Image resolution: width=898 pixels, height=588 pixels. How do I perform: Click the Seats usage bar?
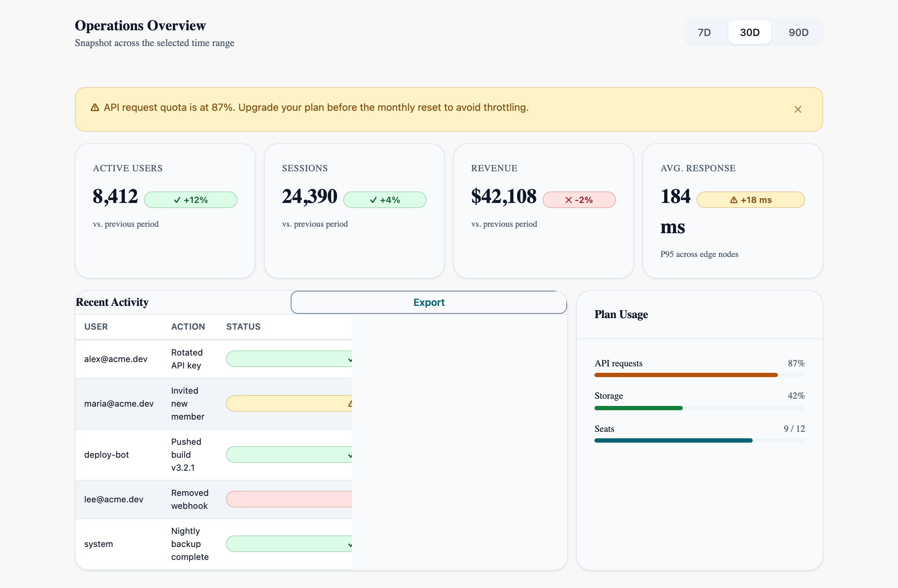click(x=699, y=440)
